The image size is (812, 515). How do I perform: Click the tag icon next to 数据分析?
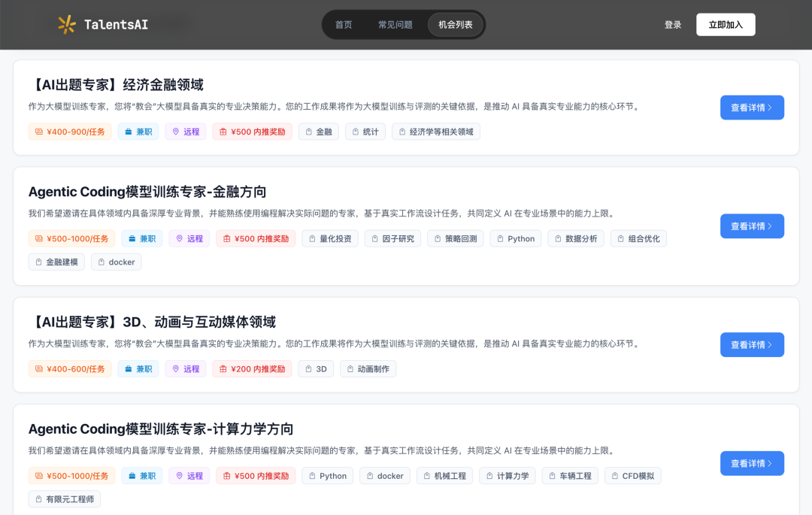tap(558, 238)
